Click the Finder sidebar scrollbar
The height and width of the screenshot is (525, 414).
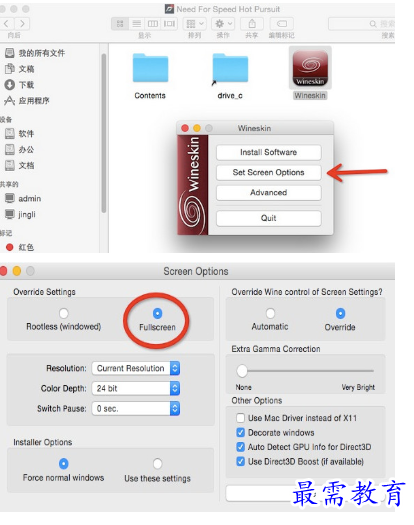pos(104,133)
